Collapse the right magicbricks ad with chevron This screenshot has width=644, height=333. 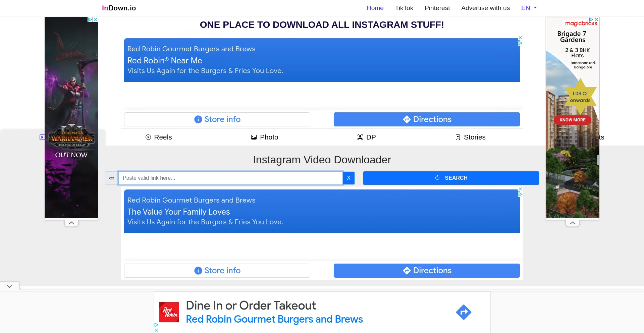click(573, 223)
